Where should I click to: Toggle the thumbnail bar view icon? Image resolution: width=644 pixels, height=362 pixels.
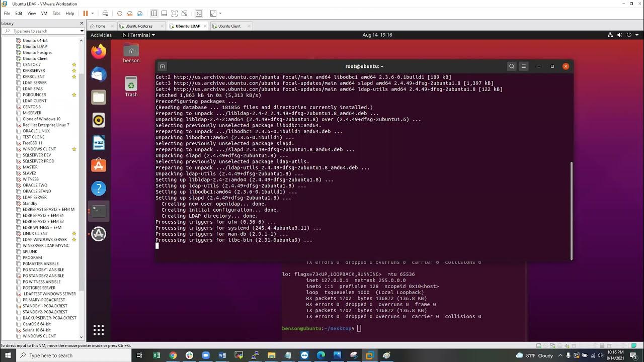(164, 13)
